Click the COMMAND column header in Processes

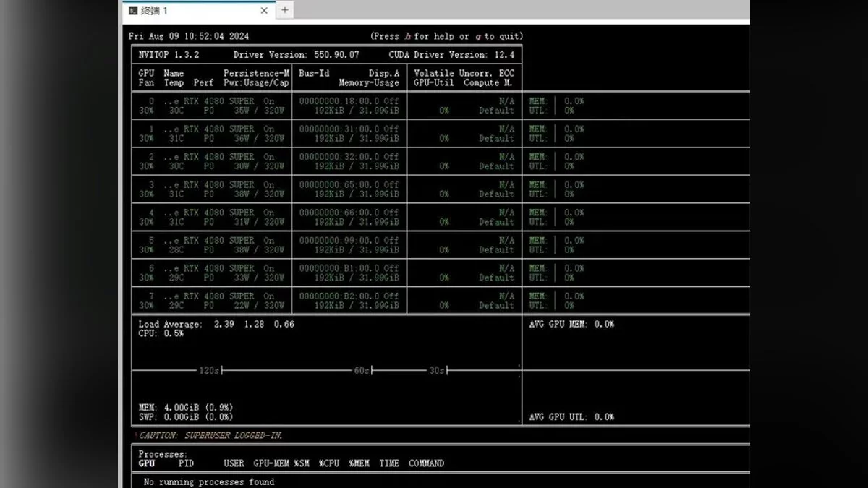[x=426, y=463]
